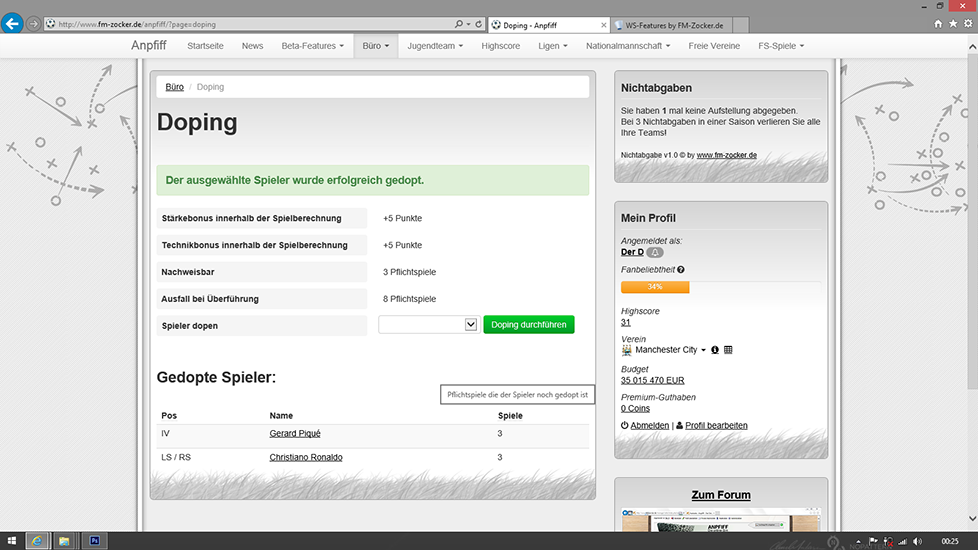This screenshot has width=978, height=550.
Task: Expand the Manchester City club dropdown
Action: tap(703, 350)
